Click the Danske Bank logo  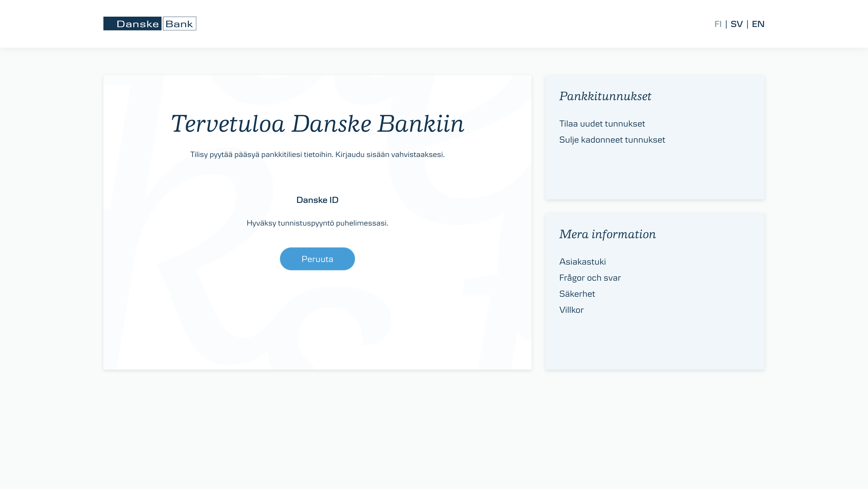(150, 24)
